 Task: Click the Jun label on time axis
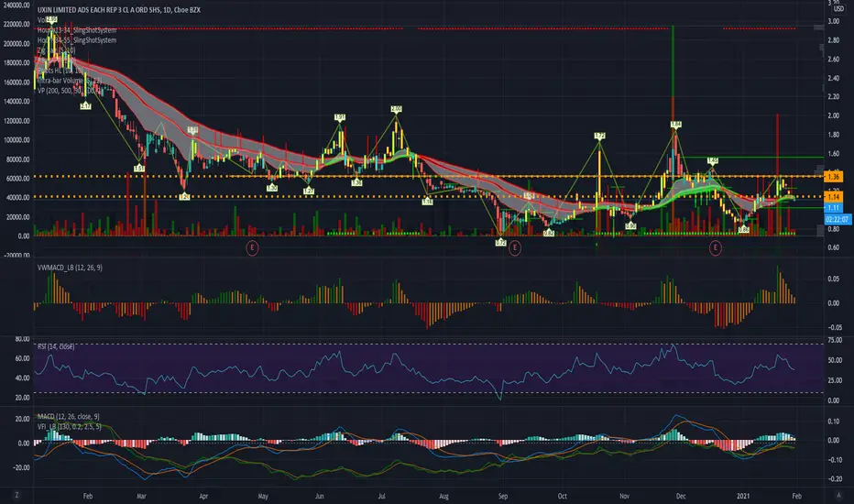pyautogui.click(x=320, y=497)
